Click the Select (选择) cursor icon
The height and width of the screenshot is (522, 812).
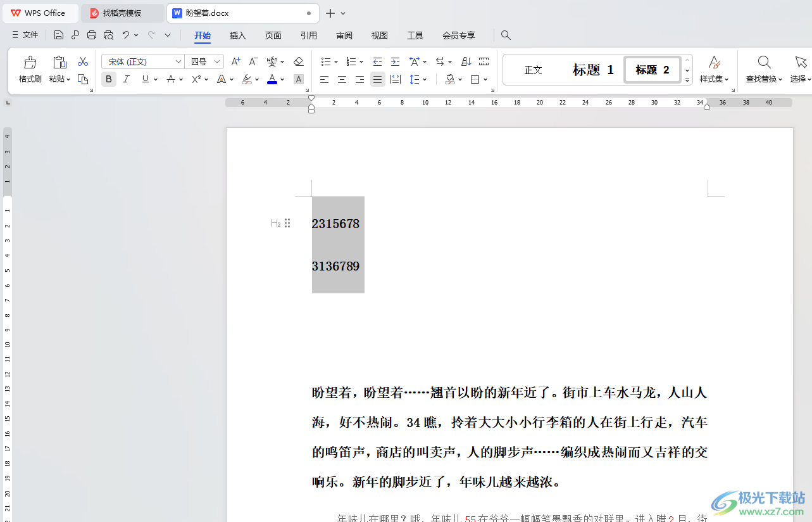click(x=801, y=62)
